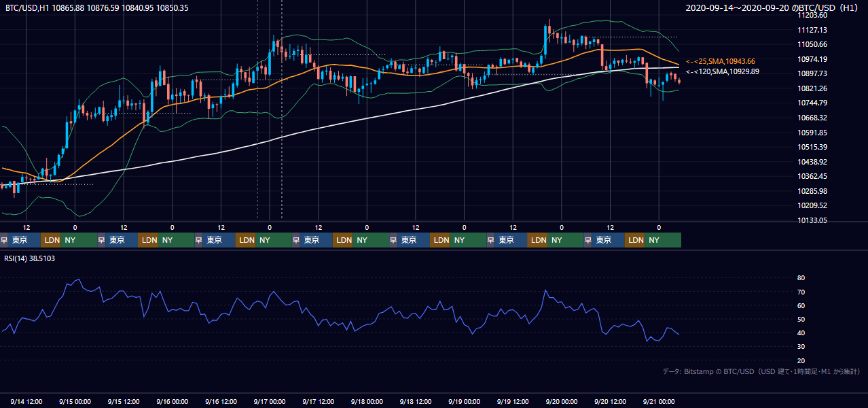Click price axis value 10438.92
The width and height of the screenshot is (868, 408).
click(x=812, y=162)
